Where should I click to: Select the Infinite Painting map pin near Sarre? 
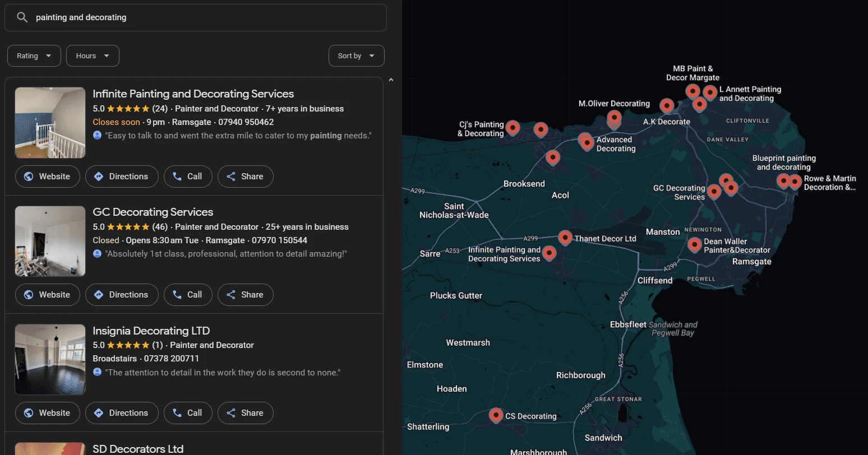(x=550, y=253)
